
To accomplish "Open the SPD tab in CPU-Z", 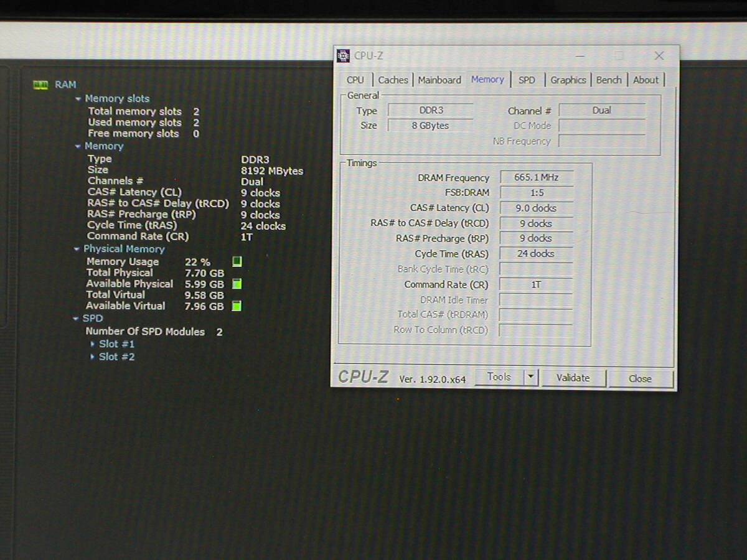I will click(527, 80).
